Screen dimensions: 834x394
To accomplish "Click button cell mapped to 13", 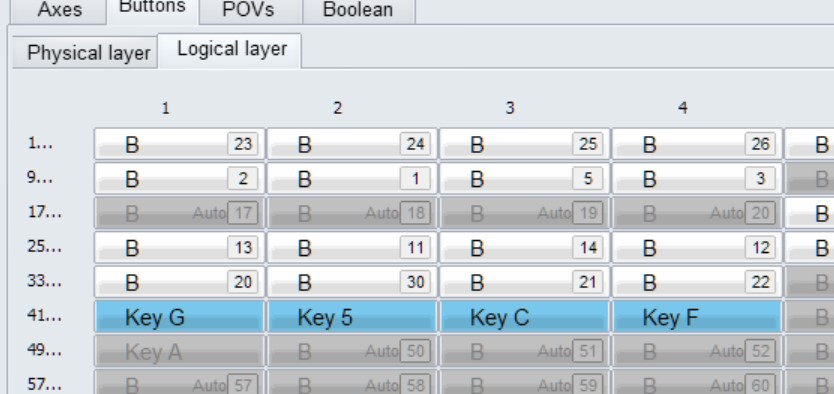I will [179, 248].
